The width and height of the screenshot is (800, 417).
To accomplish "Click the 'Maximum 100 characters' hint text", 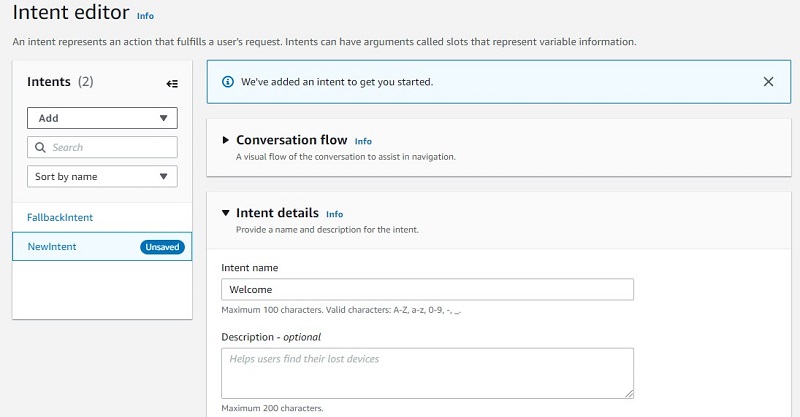I will click(x=341, y=310).
